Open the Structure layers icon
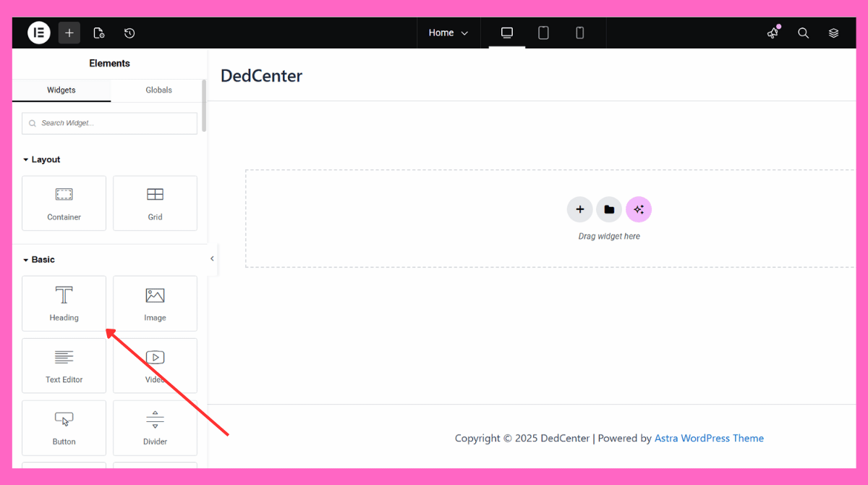Image resolution: width=868 pixels, height=485 pixels. (x=833, y=33)
